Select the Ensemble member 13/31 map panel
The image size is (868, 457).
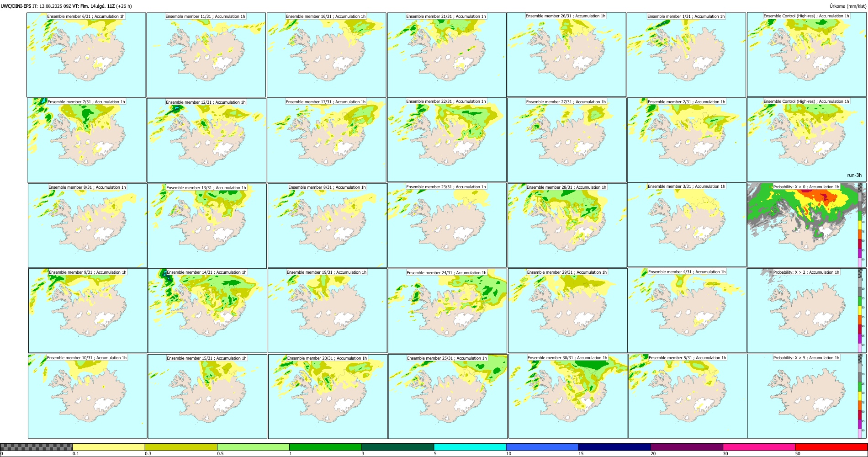point(207,226)
